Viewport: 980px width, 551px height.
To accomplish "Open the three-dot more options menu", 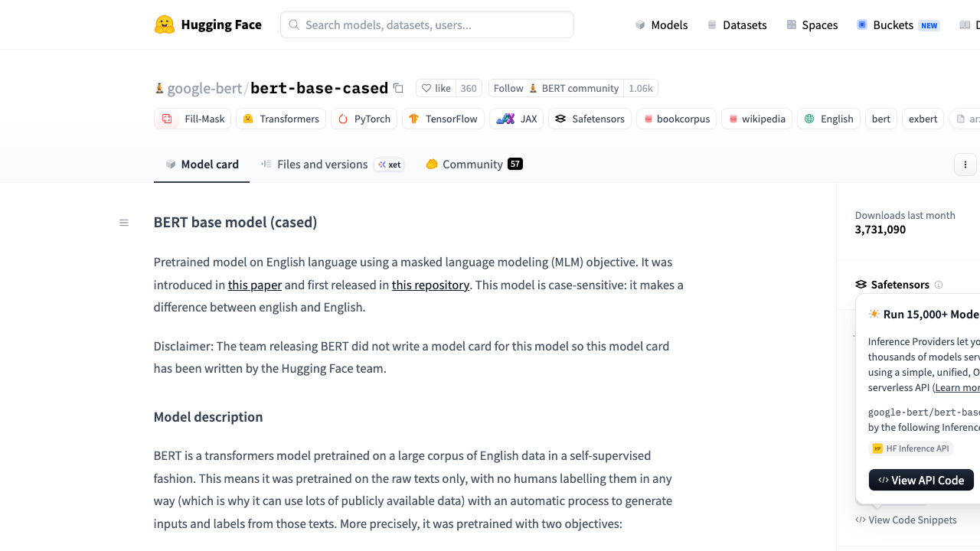I will click(965, 165).
